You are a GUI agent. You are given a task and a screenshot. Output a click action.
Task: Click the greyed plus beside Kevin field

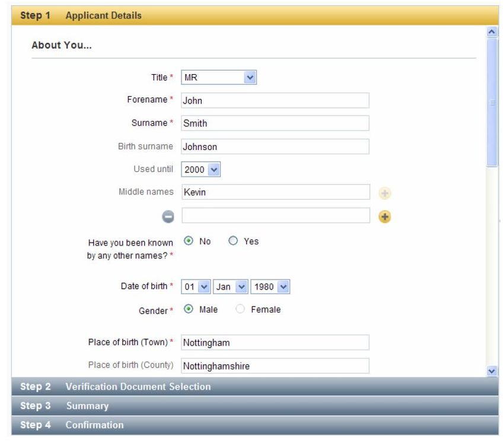384,193
